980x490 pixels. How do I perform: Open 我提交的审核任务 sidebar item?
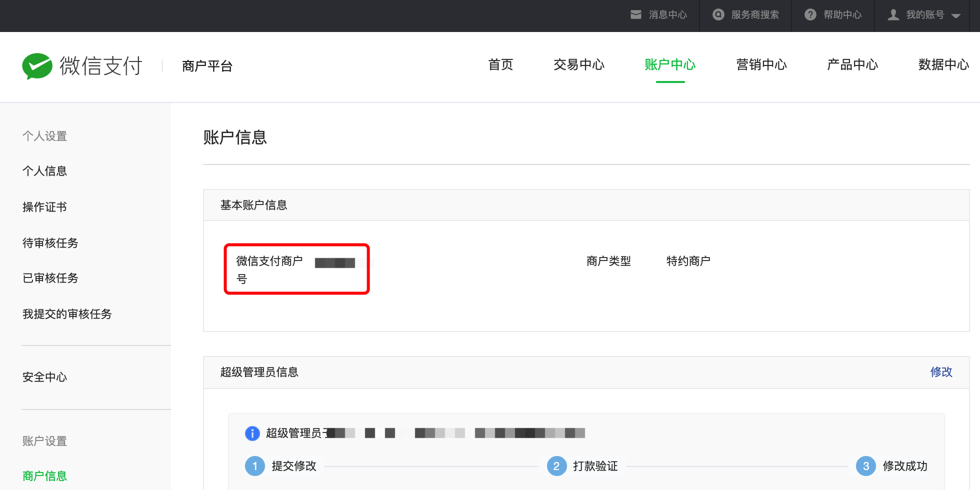(x=67, y=314)
